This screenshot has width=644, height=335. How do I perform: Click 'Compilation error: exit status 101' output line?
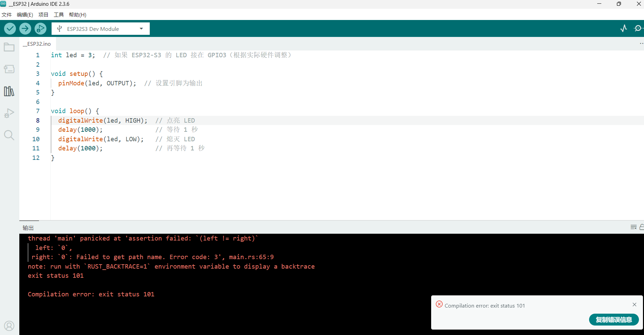pos(91,294)
